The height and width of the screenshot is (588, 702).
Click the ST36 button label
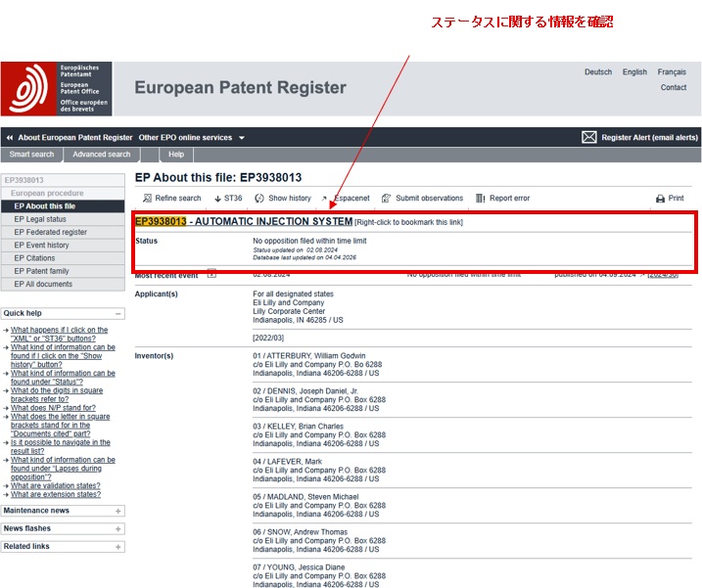click(x=233, y=199)
